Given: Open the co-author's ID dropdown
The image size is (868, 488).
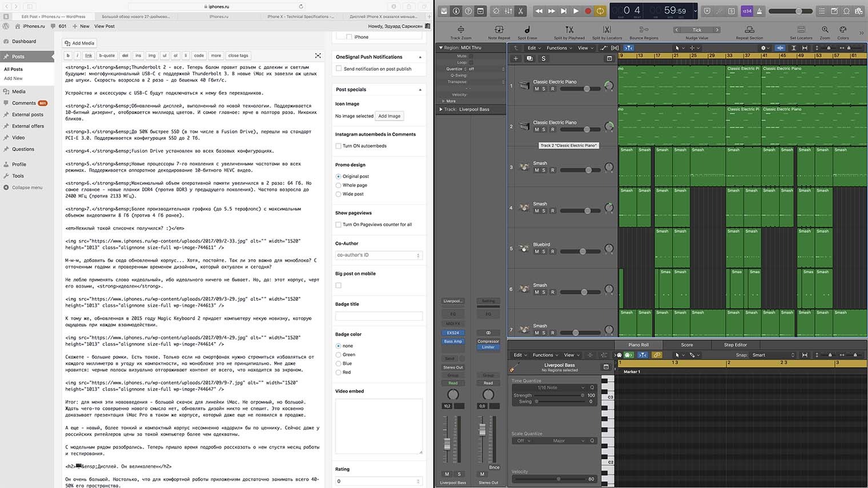Looking at the screenshot, I should tap(378, 255).
